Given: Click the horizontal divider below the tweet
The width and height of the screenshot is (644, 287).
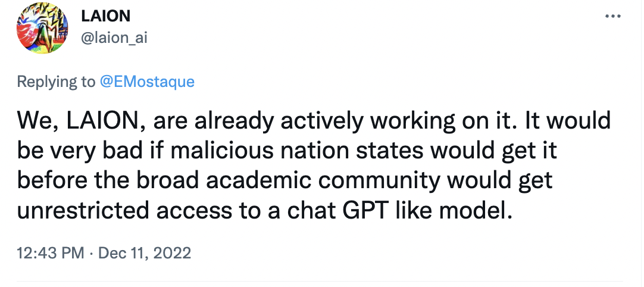Looking at the screenshot, I should pyautogui.click(x=321, y=280).
